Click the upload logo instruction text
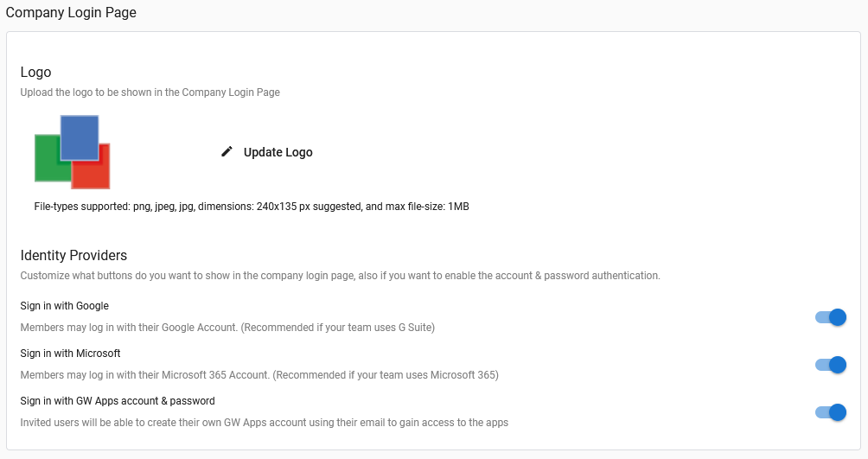The width and height of the screenshot is (868, 459). coord(150,92)
